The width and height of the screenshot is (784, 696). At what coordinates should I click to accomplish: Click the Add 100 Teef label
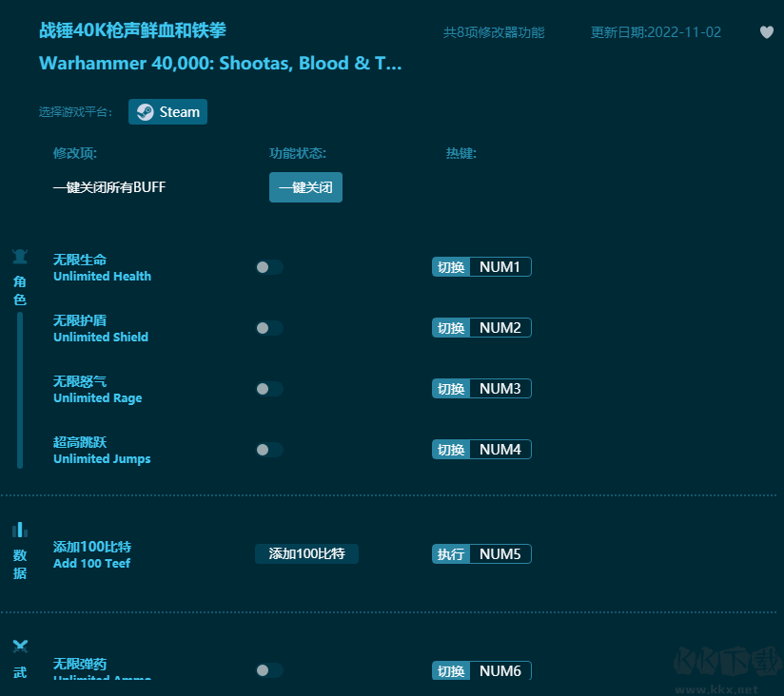91,564
